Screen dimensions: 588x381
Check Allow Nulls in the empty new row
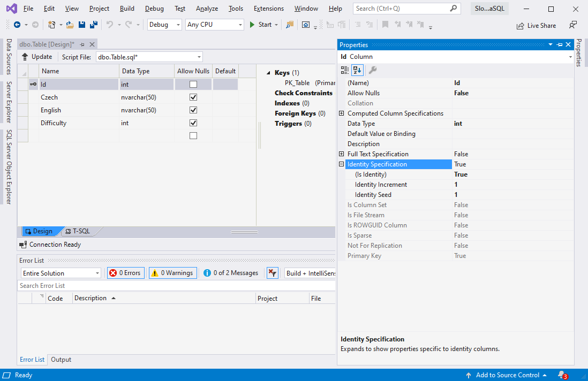[193, 135]
